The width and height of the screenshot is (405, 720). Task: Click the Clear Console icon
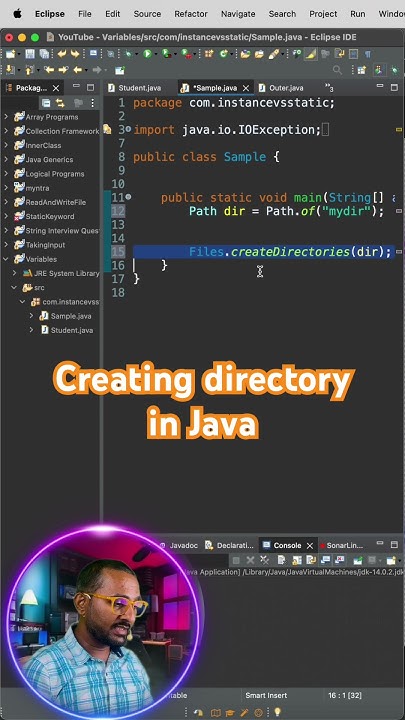[282, 561]
